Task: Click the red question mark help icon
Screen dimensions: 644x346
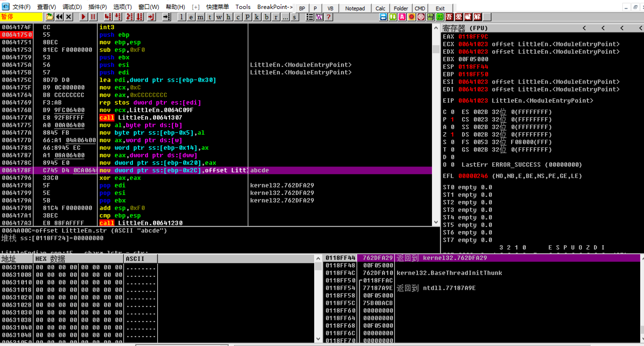Action: [x=329, y=17]
